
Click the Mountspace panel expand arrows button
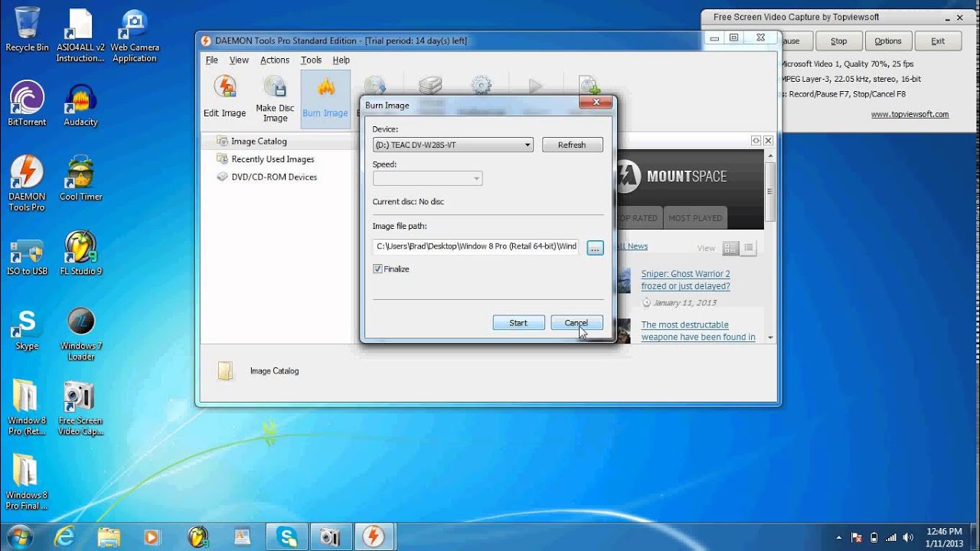pos(756,141)
